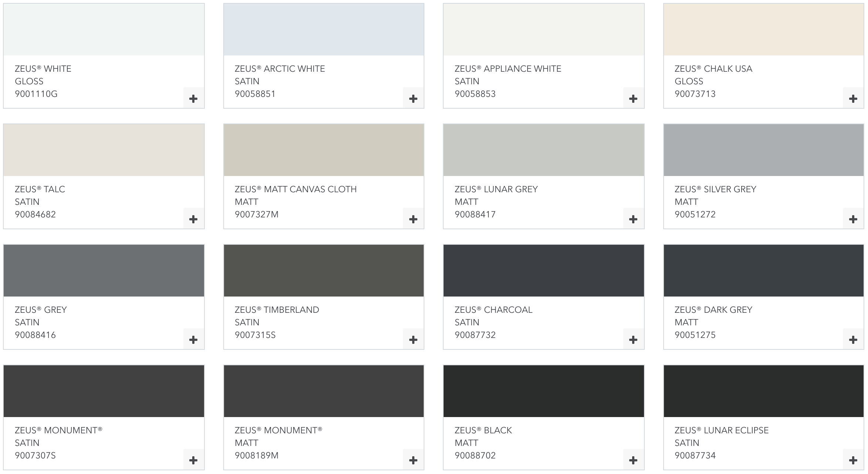
Task: Click the Zeus Lunar Eclipse title text
Action: 721,430
